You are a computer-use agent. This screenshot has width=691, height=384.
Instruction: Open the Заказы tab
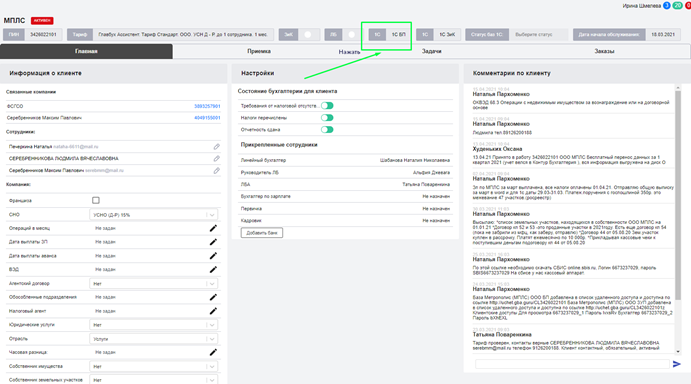coord(604,51)
